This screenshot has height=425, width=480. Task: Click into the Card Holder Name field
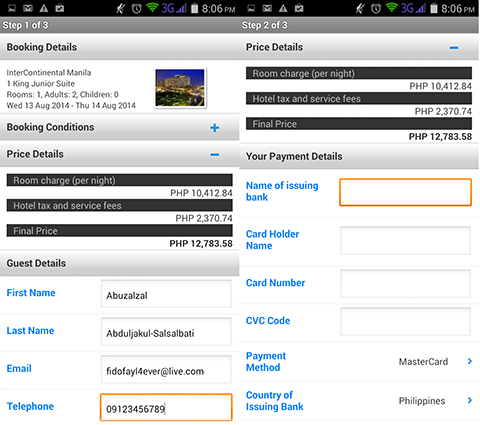[x=405, y=240]
